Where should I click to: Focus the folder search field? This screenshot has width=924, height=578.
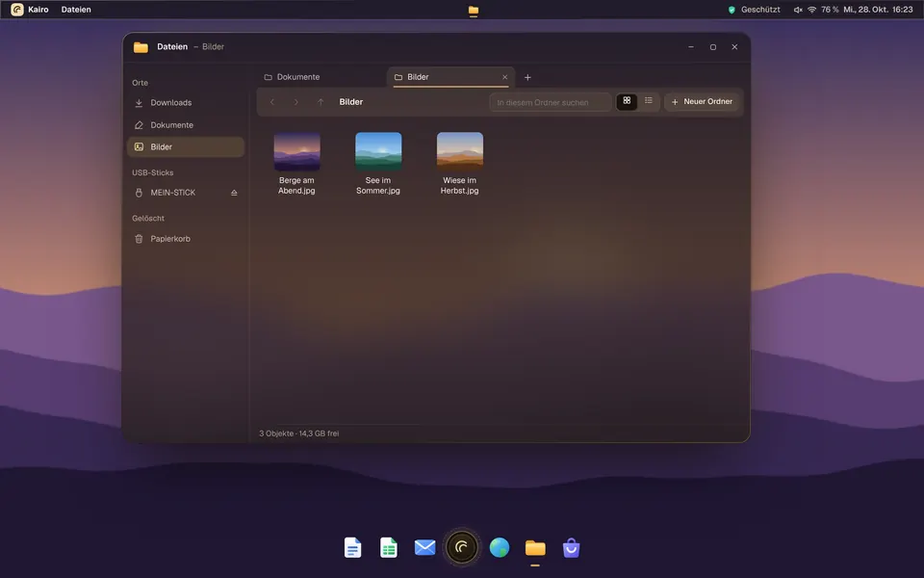pyautogui.click(x=551, y=102)
